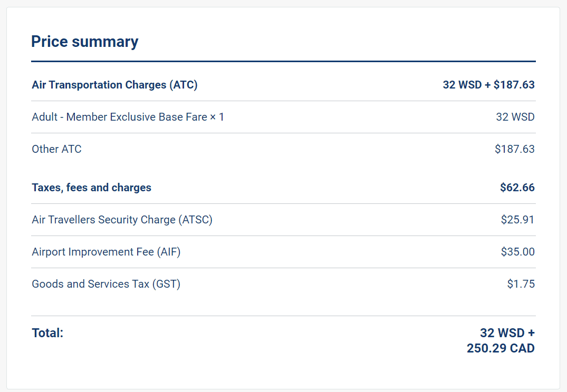
Task: Click the Other ATC amount $187.63
Action: tap(514, 149)
